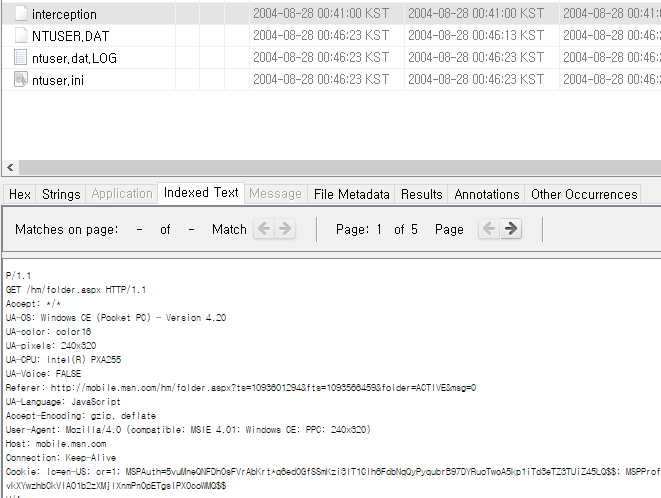The height and width of the screenshot is (498, 661).
Task: Go to previous page arrow
Action: pos(489,229)
